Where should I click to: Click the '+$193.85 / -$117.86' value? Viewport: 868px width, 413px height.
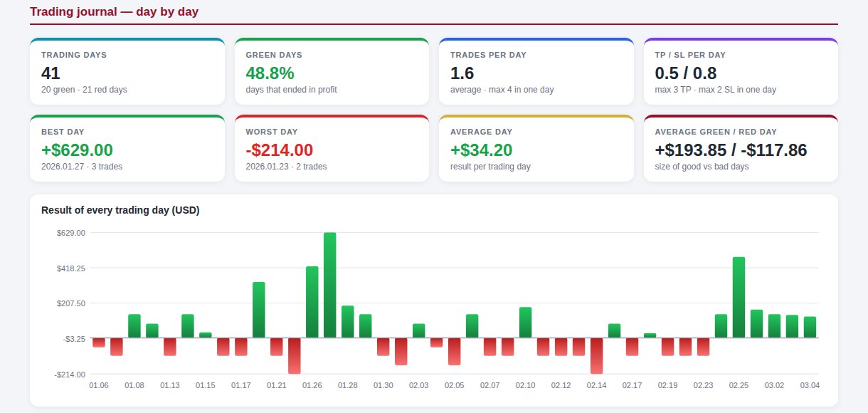731,150
